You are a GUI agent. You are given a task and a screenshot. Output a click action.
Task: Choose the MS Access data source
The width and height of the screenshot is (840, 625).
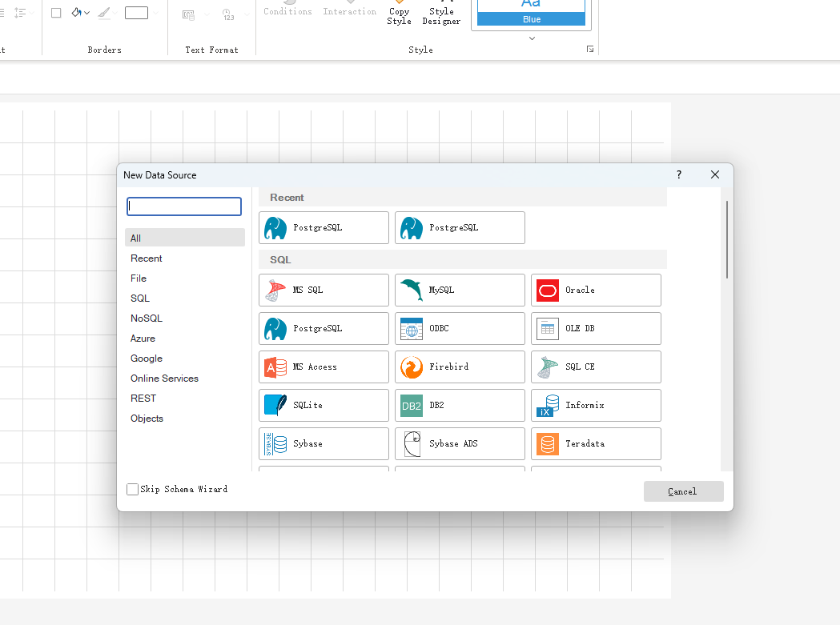click(324, 367)
